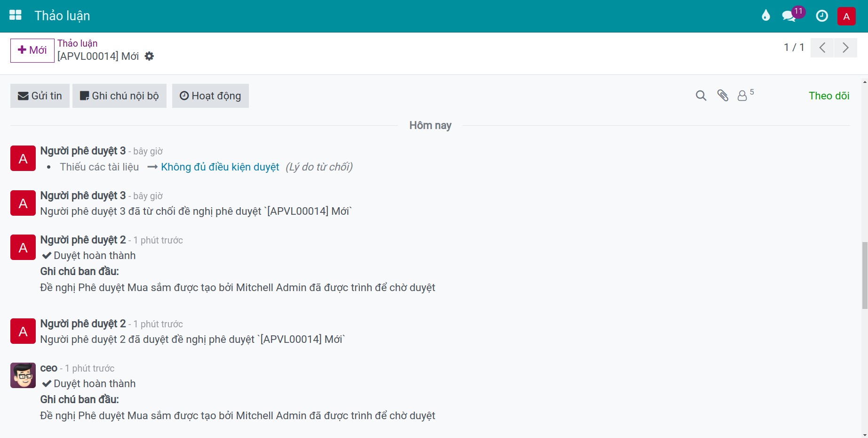
Task: Schedule an activity with Hoạt động button
Action: [x=210, y=96]
